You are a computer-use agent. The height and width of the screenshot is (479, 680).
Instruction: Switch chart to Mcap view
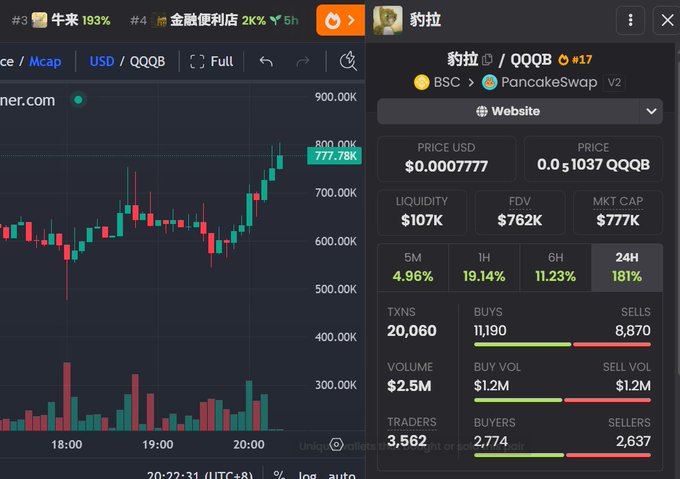[45, 62]
